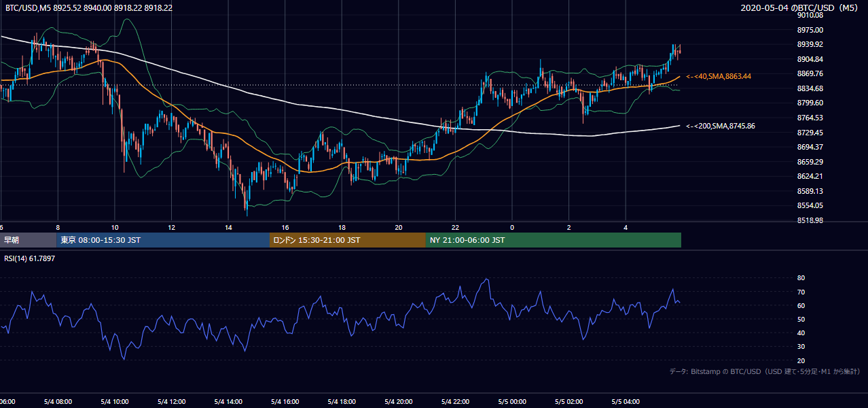Image resolution: width=868 pixels, height=408 pixels.
Task: Select the ロンドン 15:30-21:00 JST session bar
Action: point(348,240)
